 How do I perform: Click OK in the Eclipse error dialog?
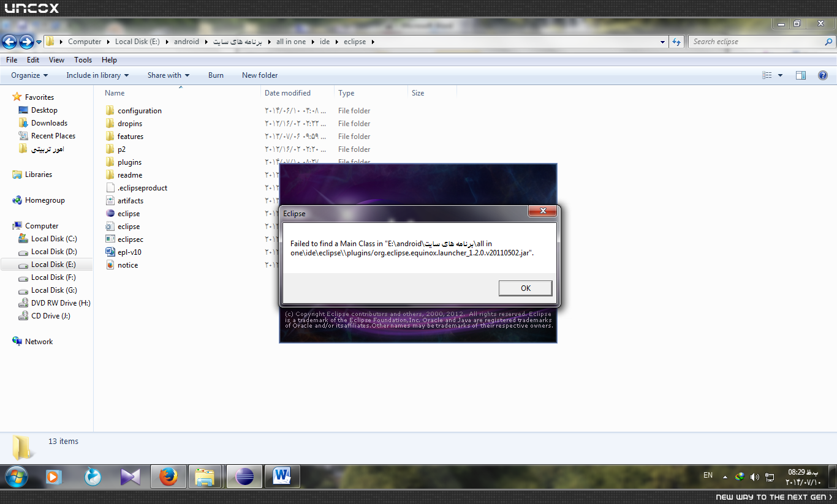click(525, 288)
